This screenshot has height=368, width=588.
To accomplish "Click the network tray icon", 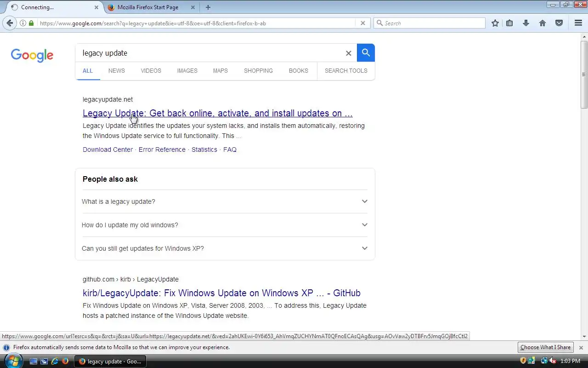I will pyautogui.click(x=544, y=361).
